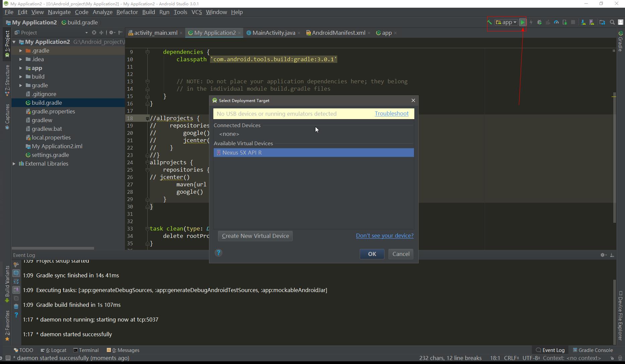Click the Debug app bug icon
Image resolution: width=625 pixels, height=364 pixels.
tap(539, 22)
